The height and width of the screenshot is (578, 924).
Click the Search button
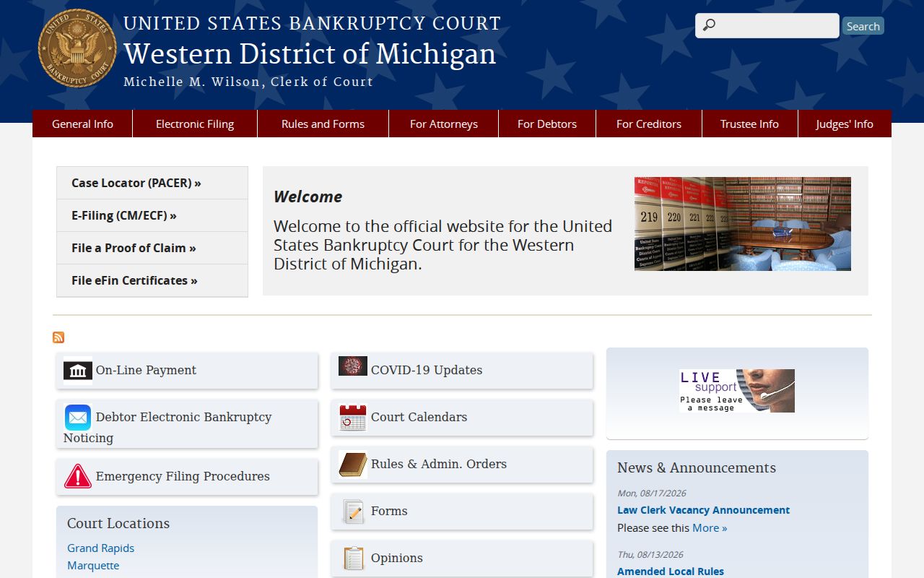pyautogui.click(x=863, y=26)
